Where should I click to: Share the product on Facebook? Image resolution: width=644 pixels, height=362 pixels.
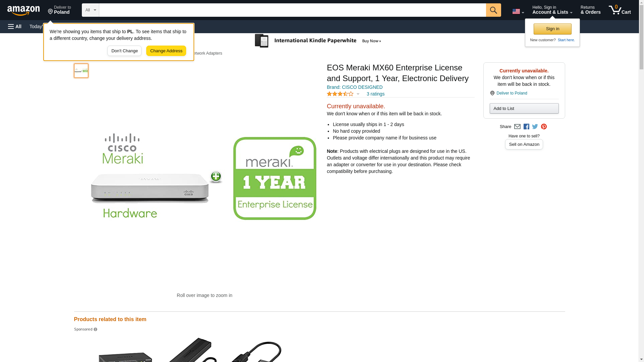pos(526,127)
